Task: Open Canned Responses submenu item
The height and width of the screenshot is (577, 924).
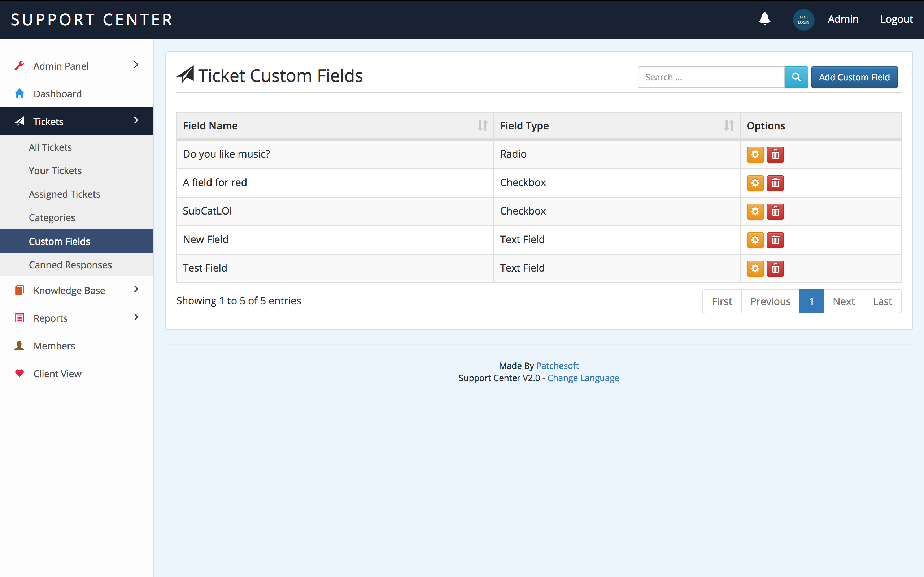Action: click(x=70, y=265)
